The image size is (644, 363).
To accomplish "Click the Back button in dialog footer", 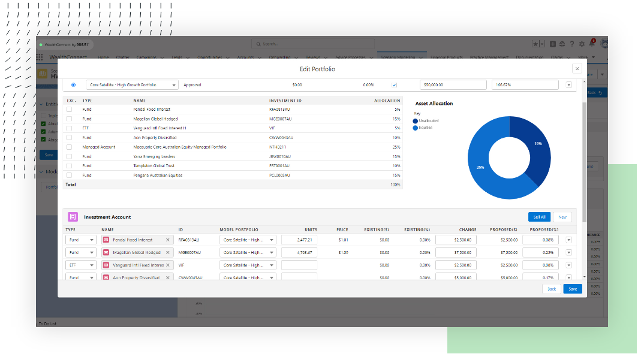I will tap(552, 289).
